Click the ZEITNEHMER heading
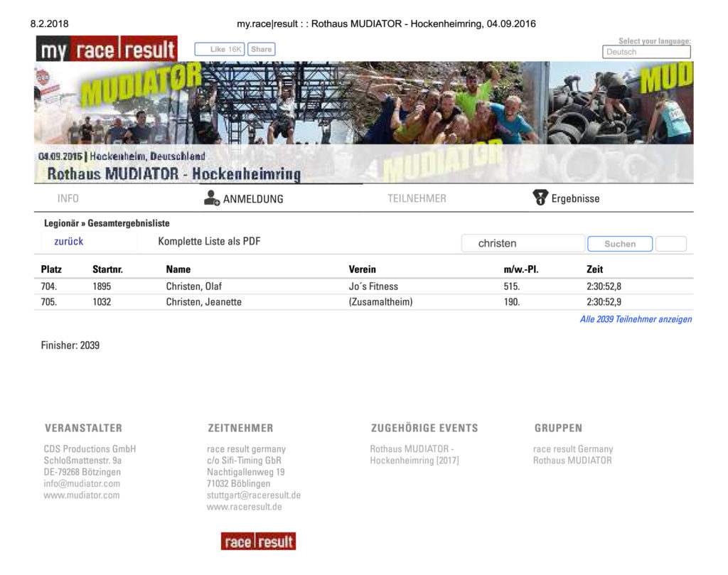 (240, 428)
